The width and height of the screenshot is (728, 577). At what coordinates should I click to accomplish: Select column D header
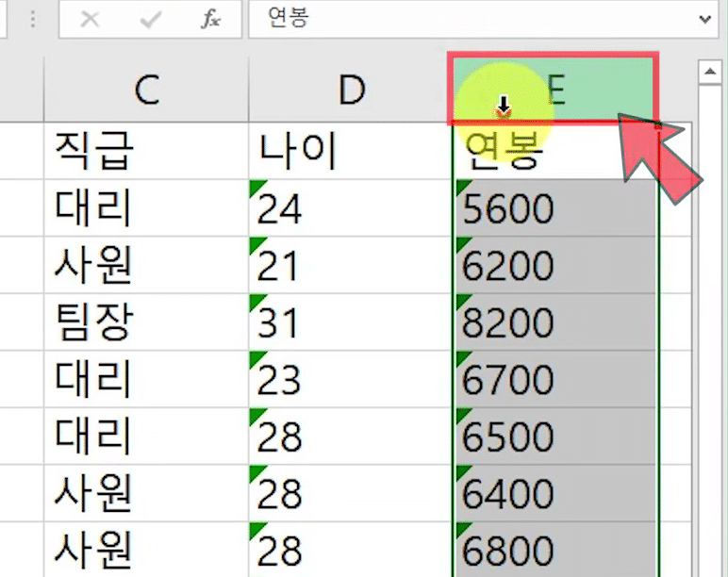351,91
